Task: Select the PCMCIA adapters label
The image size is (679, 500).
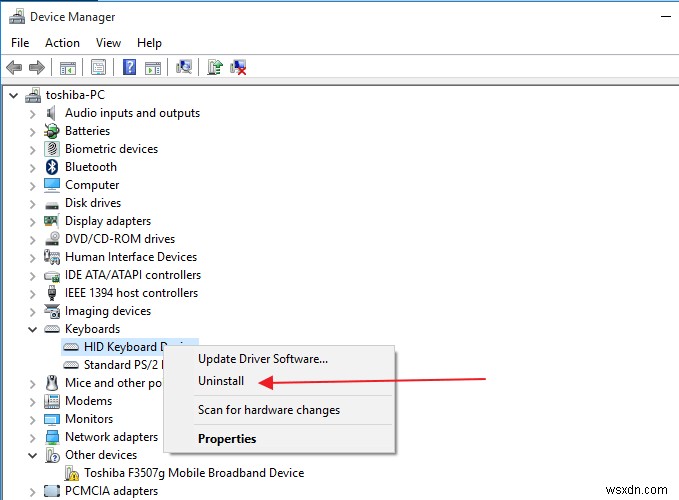Action: pyautogui.click(x=111, y=491)
